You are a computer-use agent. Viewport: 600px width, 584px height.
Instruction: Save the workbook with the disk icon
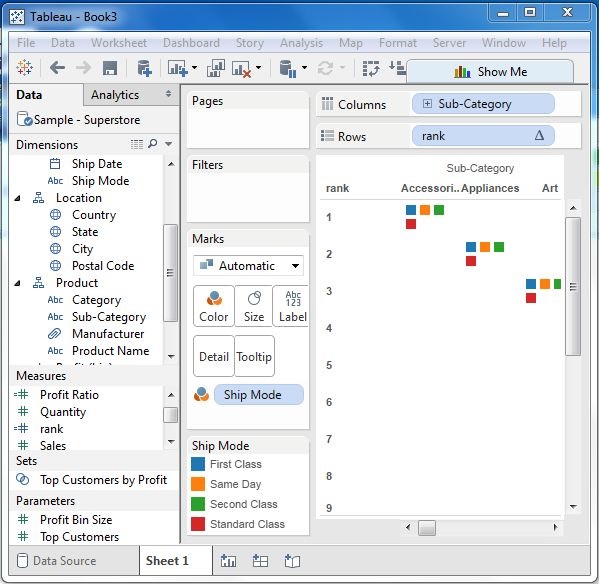pos(110,68)
